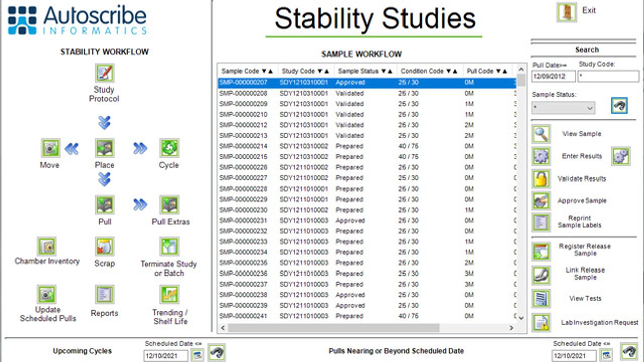Image resolution: width=644 pixels, height=362 pixels.
Task: Select the Place sample icon
Action: tap(105, 148)
